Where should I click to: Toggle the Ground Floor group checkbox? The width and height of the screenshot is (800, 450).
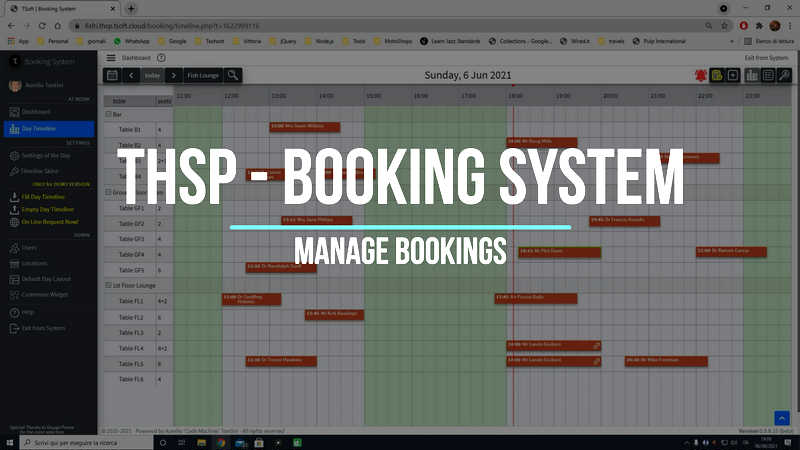pos(108,192)
